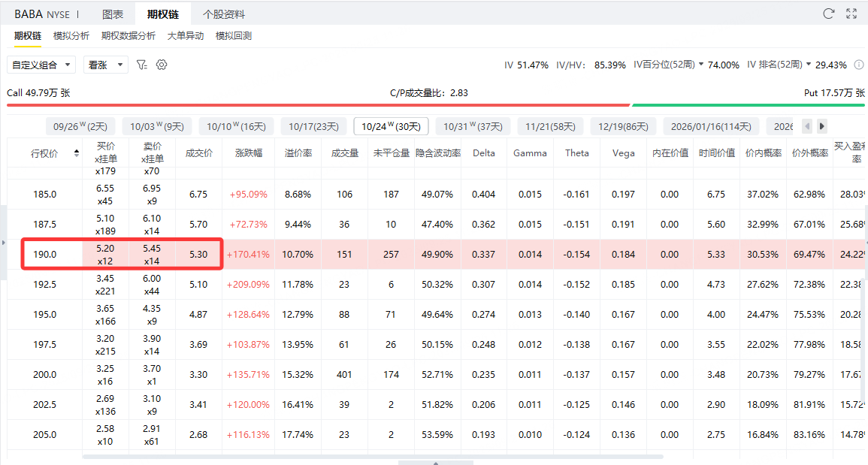
Task: Open the 自定义组合 strategy dropdown
Action: coord(41,65)
